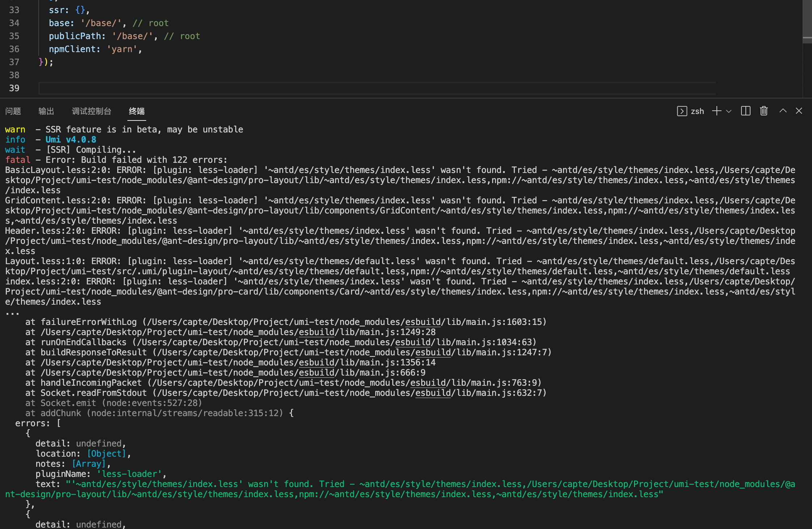Click the npmClient 'yarn' code line
The height and width of the screenshot is (529, 812).
pos(95,49)
